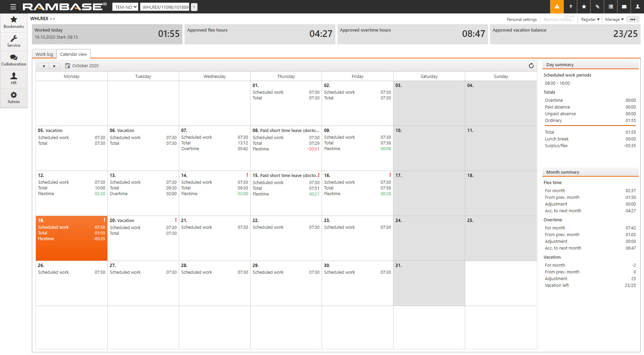
Task: Click the WHLREX program input field
Action: (x=165, y=7)
